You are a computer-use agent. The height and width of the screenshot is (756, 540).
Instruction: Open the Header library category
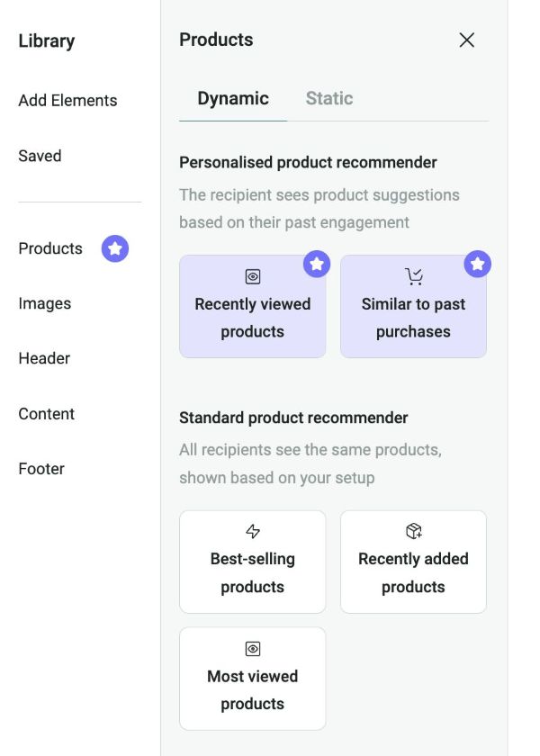[x=43, y=358]
